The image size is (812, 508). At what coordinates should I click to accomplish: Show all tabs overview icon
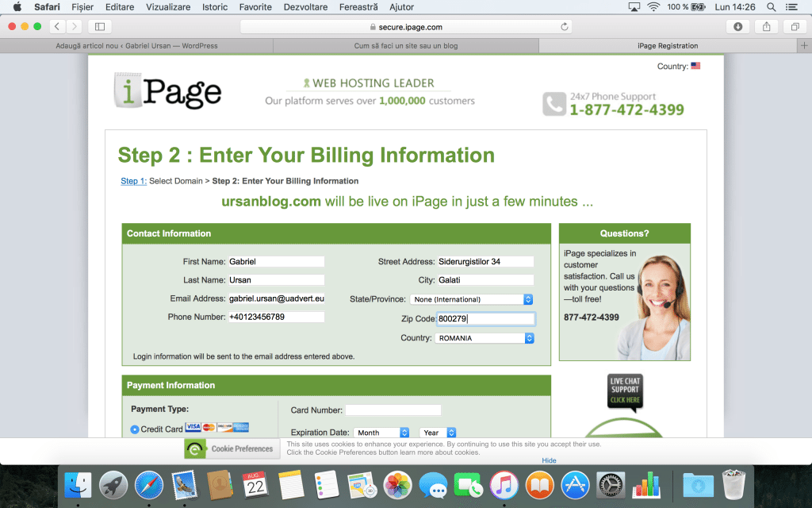point(795,26)
